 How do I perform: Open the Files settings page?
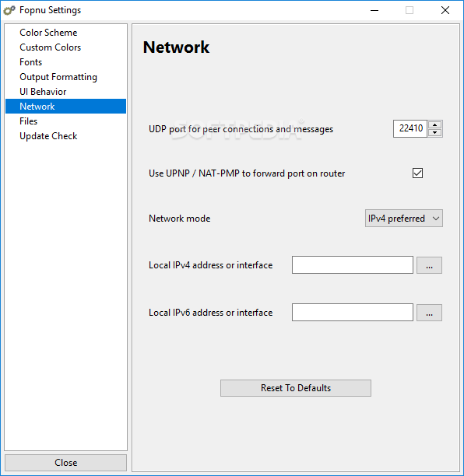coord(65,121)
